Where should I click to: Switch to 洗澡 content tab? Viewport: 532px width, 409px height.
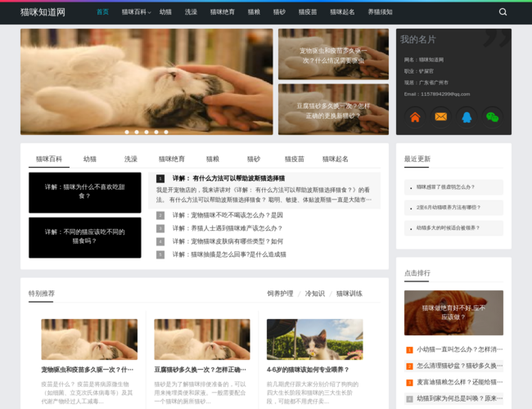click(x=131, y=159)
